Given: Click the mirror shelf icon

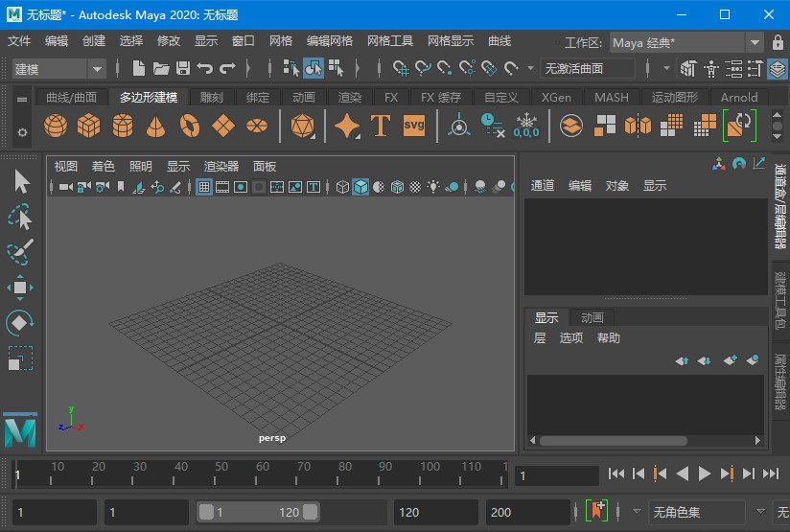Looking at the screenshot, I should pos(638,126).
